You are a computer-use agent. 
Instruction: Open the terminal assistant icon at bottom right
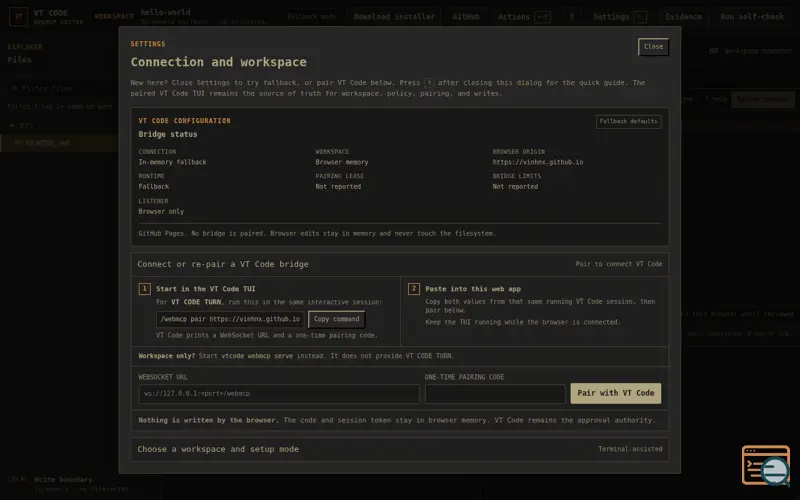point(766,465)
